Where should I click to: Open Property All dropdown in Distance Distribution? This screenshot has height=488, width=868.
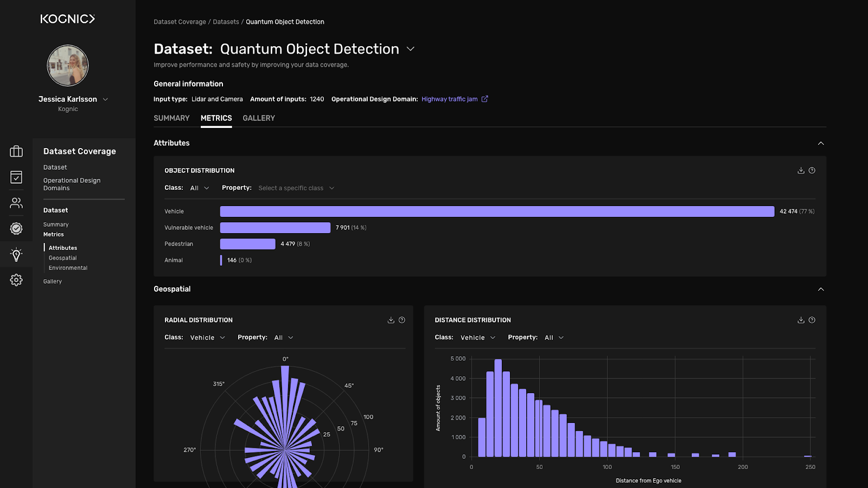tap(554, 337)
